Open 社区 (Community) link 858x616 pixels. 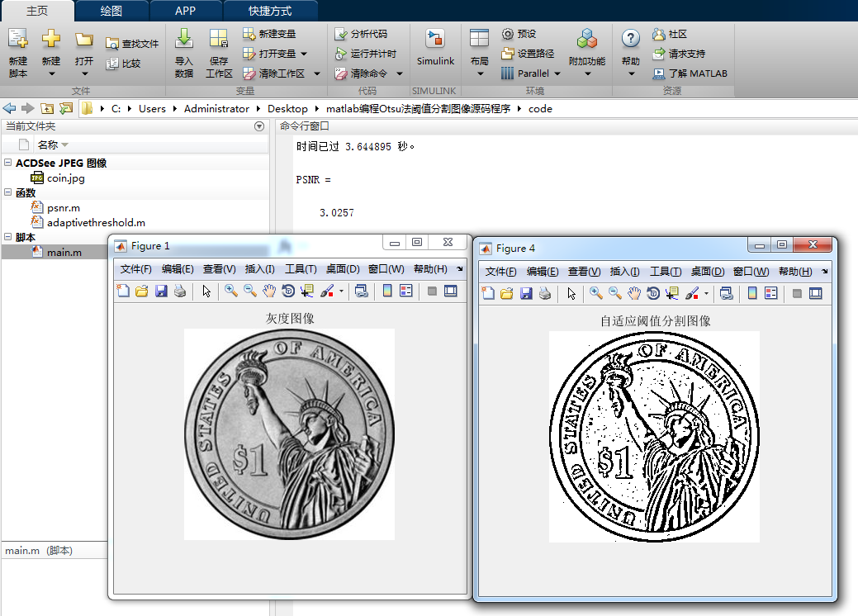click(x=670, y=34)
